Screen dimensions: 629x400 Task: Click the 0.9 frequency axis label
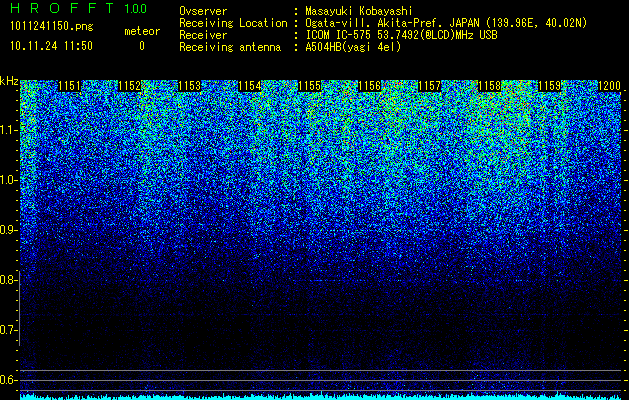pyautogui.click(x=8, y=230)
